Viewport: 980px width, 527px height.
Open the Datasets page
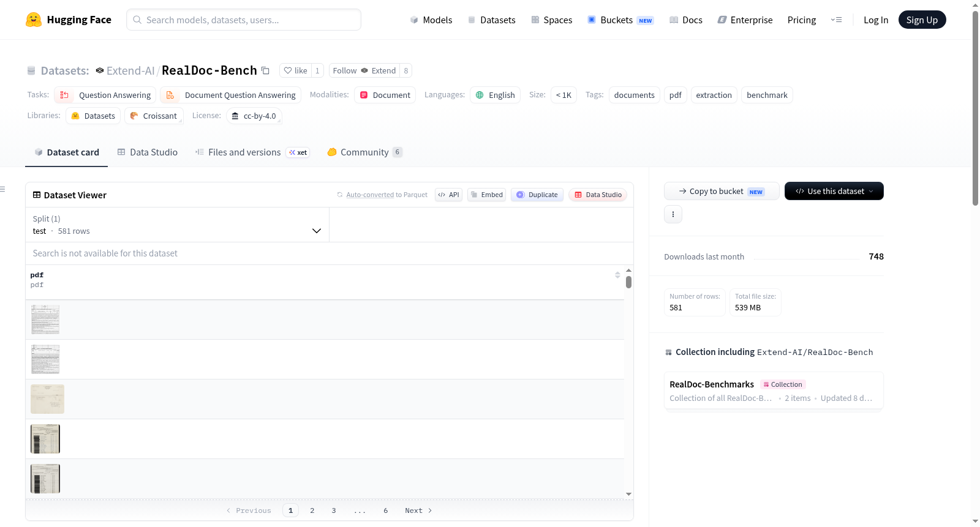coord(492,20)
